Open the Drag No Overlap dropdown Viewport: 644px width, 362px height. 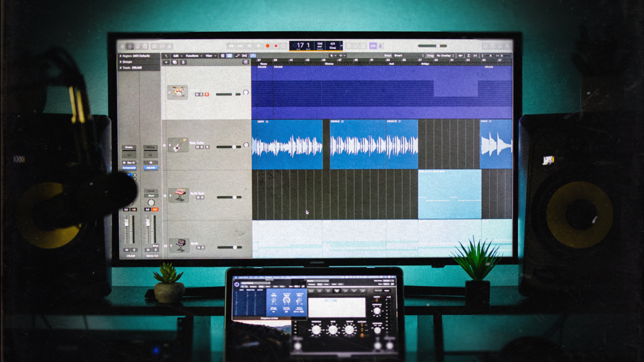[445, 56]
